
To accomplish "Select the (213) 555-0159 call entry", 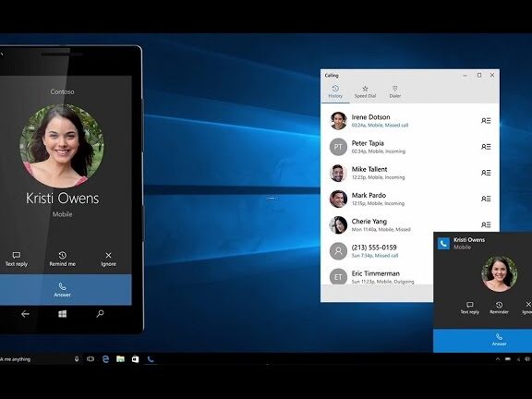I will [377, 251].
